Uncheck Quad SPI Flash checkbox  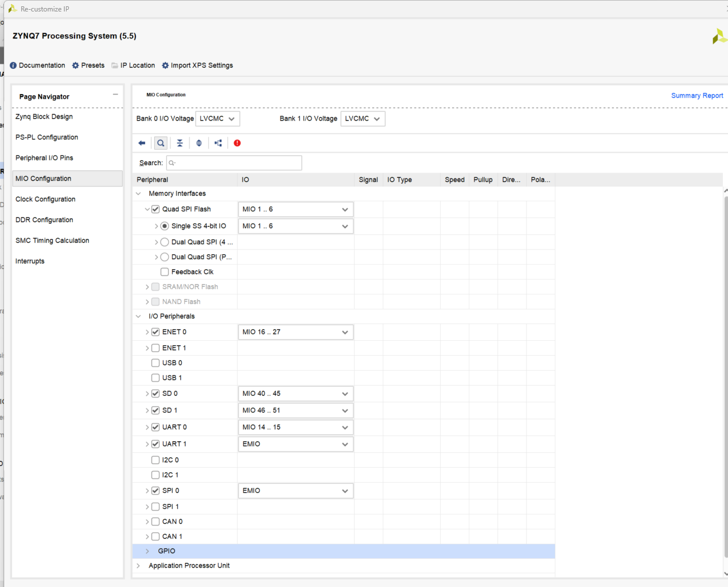(x=155, y=209)
